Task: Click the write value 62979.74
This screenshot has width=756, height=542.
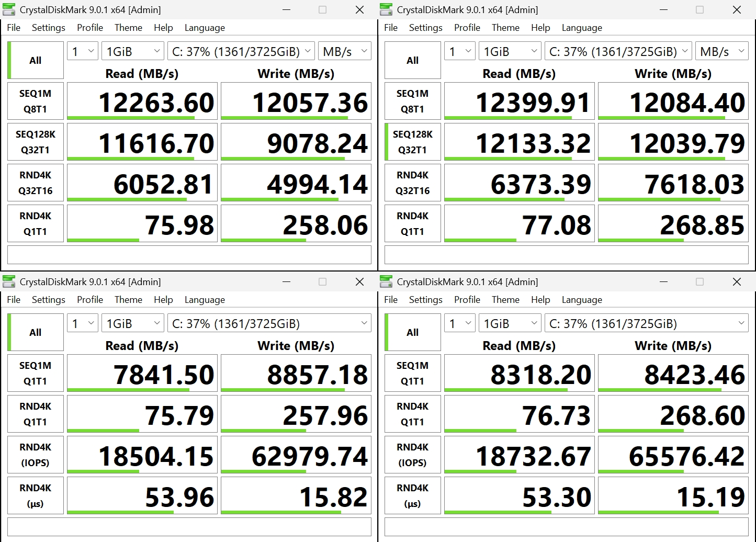Action: click(x=296, y=455)
